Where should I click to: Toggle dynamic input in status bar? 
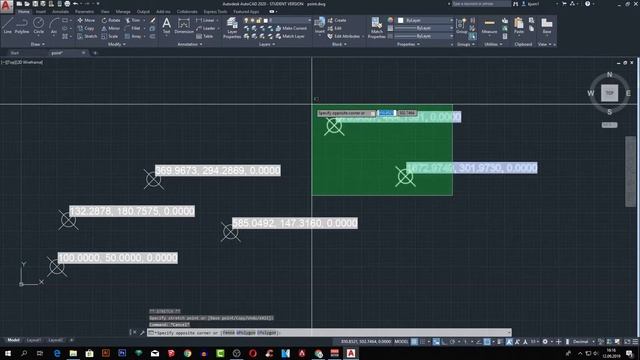point(436,342)
